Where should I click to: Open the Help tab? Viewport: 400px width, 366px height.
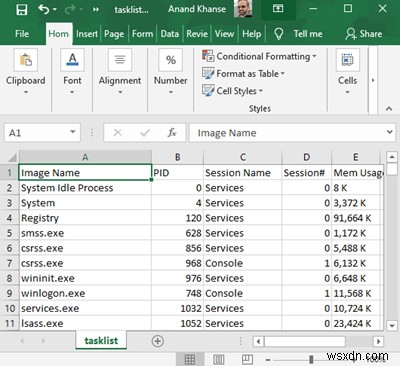[252, 34]
